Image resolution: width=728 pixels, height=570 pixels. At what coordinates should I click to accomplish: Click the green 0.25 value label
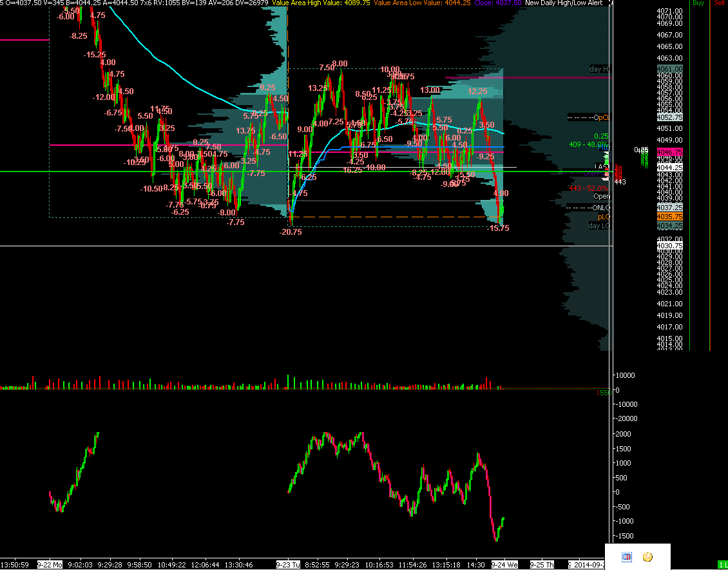coord(601,136)
